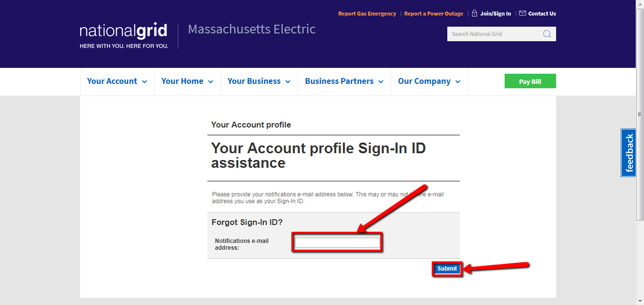Click the Submit button
644x305 pixels.
pos(446,268)
